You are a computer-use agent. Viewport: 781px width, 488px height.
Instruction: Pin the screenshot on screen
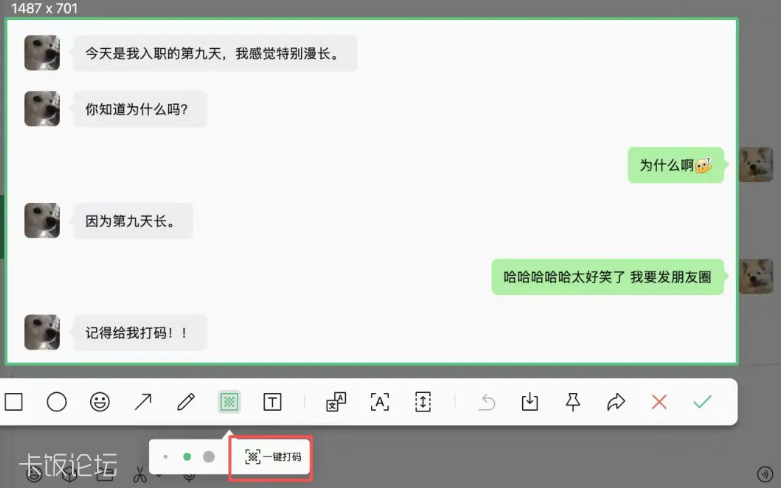(573, 402)
